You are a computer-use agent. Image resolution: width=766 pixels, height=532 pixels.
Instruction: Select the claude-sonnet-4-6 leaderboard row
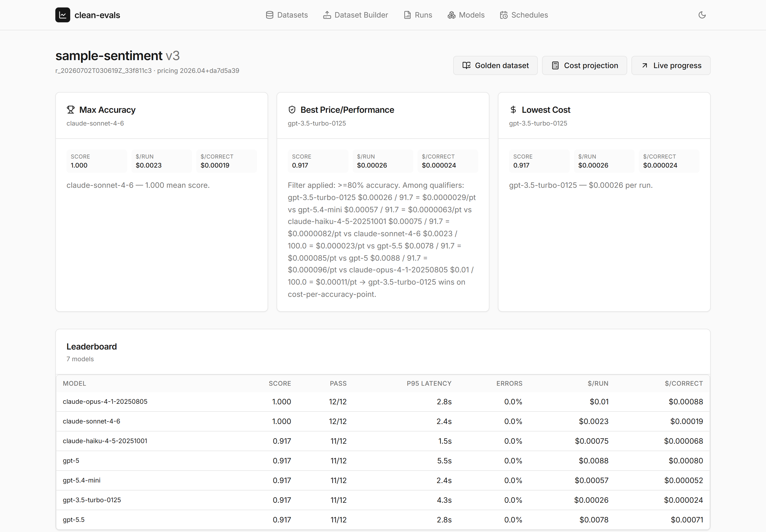[383, 421]
